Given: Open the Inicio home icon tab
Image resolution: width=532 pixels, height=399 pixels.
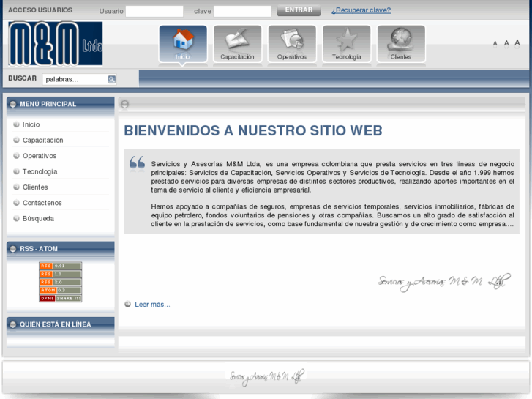Looking at the screenshot, I should pos(183,44).
